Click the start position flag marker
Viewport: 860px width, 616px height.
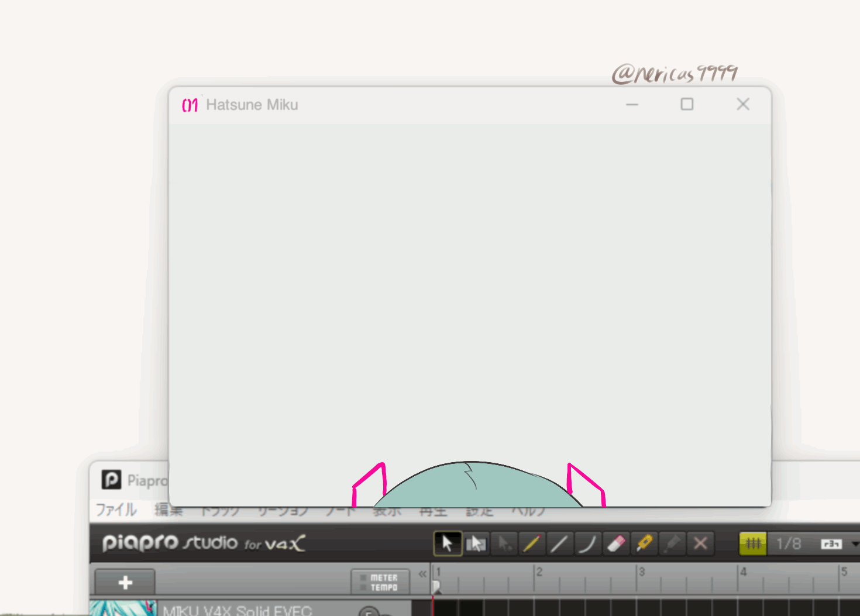pyautogui.click(x=436, y=587)
